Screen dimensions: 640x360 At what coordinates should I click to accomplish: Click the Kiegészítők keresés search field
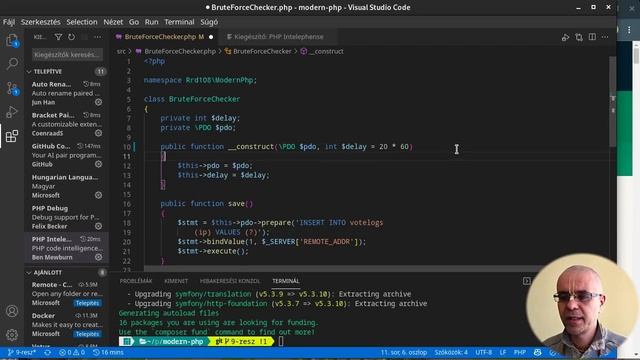[x=67, y=54]
